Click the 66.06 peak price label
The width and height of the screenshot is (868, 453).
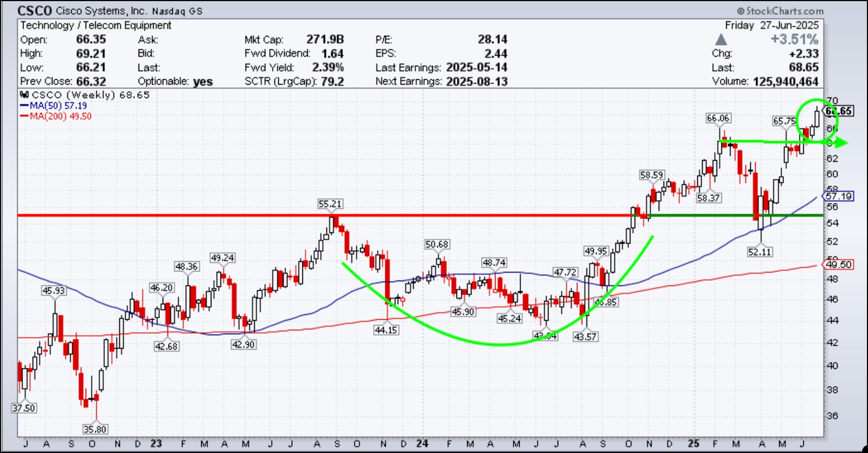tap(718, 118)
